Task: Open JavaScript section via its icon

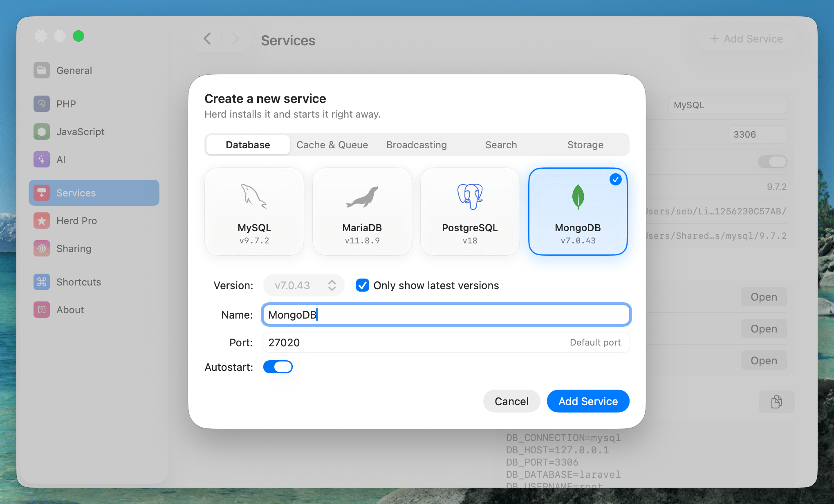Action: point(42,132)
